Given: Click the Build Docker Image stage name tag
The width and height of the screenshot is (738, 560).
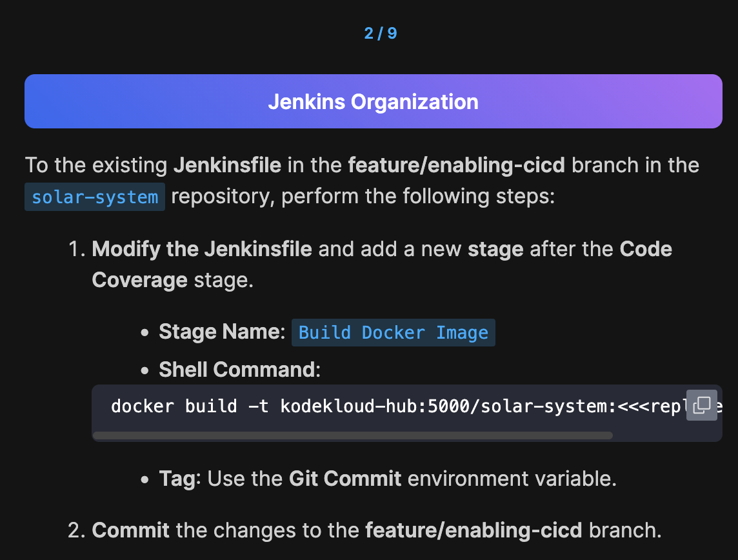Looking at the screenshot, I should pos(394,333).
